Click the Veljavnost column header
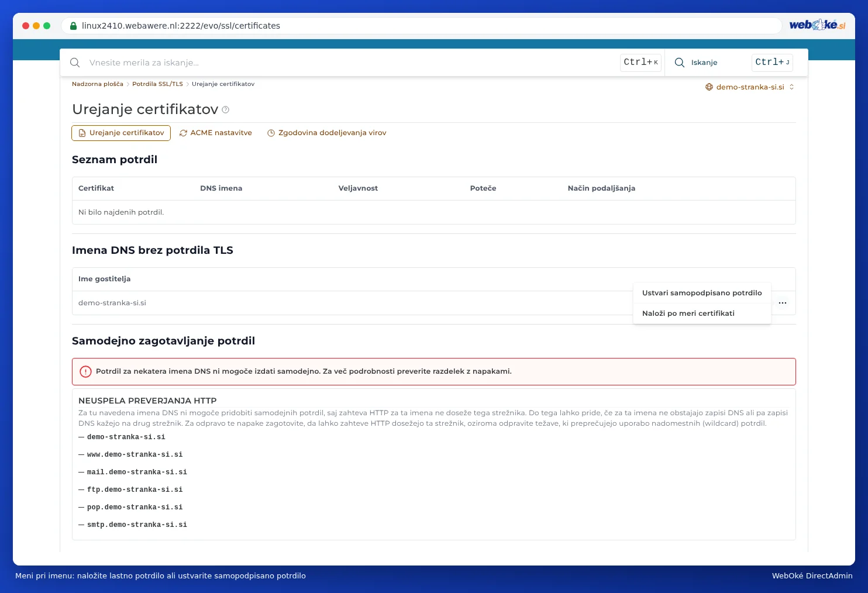Image resolution: width=868 pixels, height=593 pixels. pyautogui.click(x=358, y=188)
